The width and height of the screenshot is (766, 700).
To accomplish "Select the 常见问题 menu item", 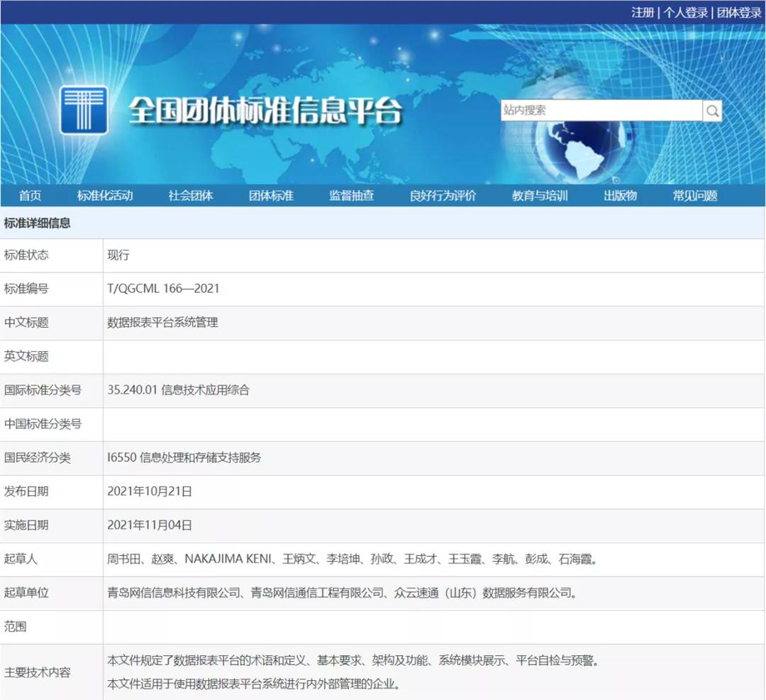I will [695, 196].
